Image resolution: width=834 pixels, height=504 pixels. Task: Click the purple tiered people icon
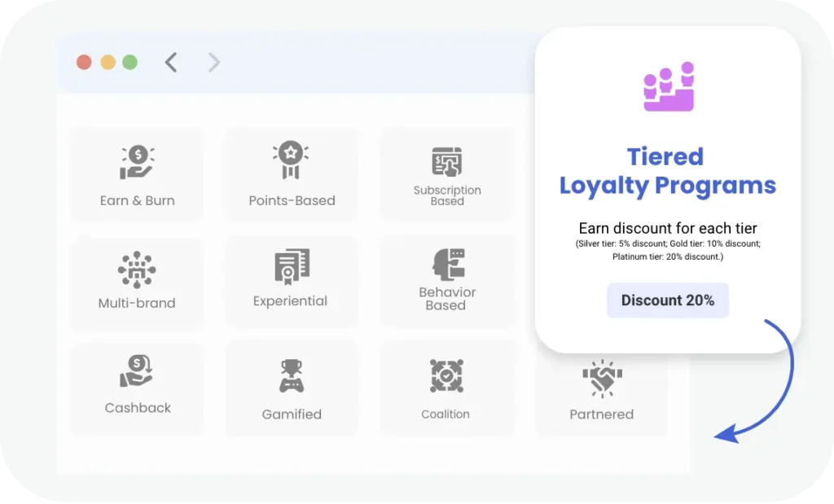668,85
